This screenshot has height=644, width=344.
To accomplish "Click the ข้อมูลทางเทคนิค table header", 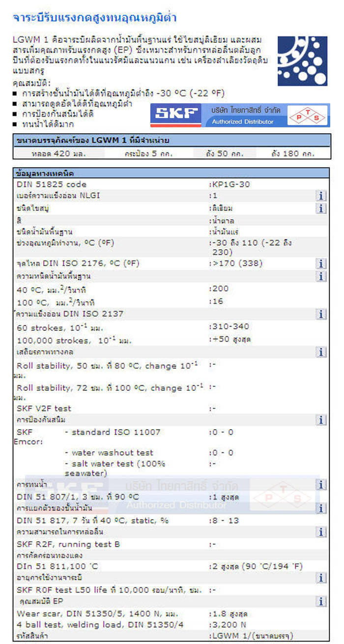I will [171, 173].
